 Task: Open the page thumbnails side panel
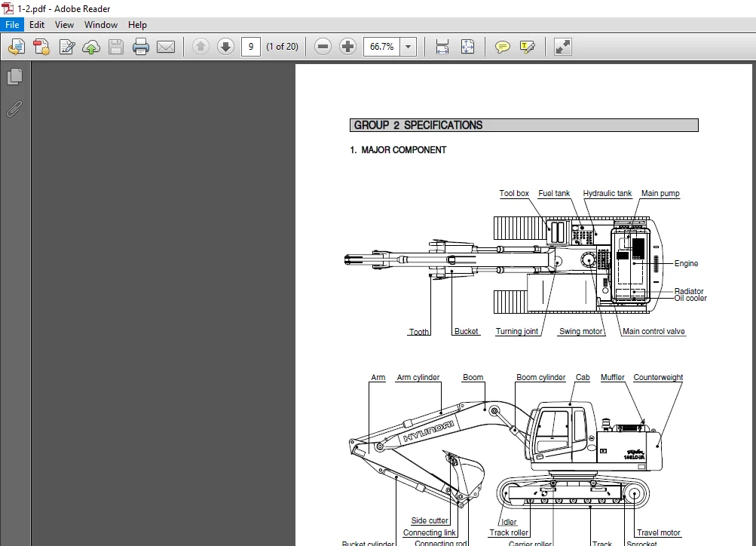(x=15, y=76)
